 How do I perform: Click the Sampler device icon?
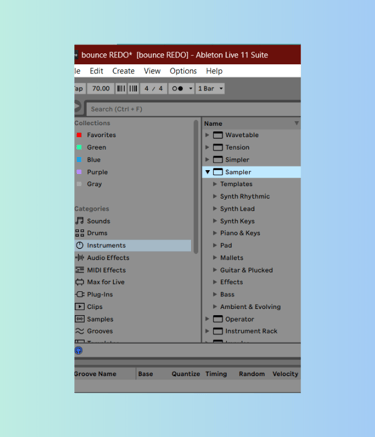(x=218, y=172)
